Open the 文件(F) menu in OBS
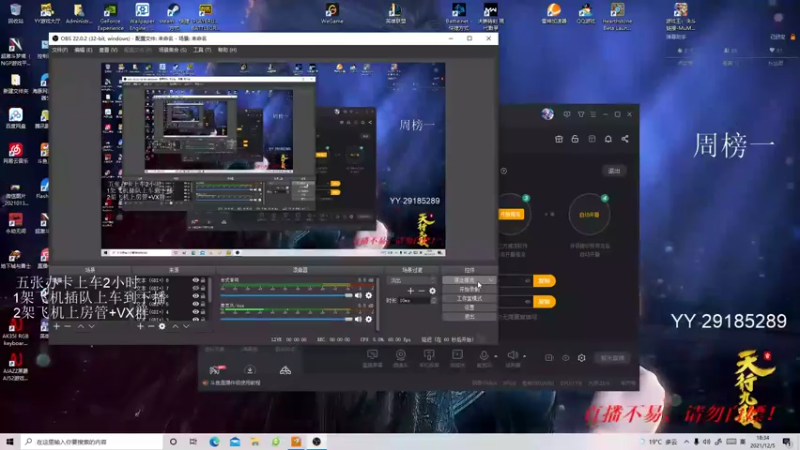The width and height of the screenshot is (800, 450). click(x=60, y=50)
